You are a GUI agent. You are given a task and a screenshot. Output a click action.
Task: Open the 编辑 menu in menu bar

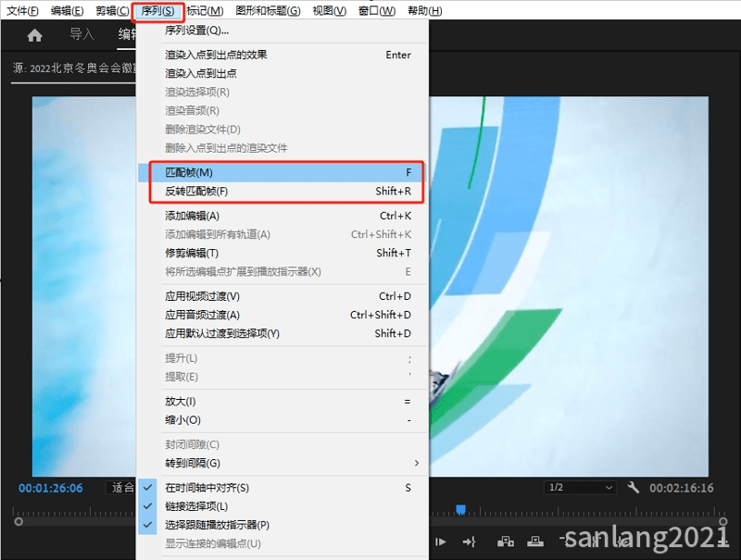67,10
